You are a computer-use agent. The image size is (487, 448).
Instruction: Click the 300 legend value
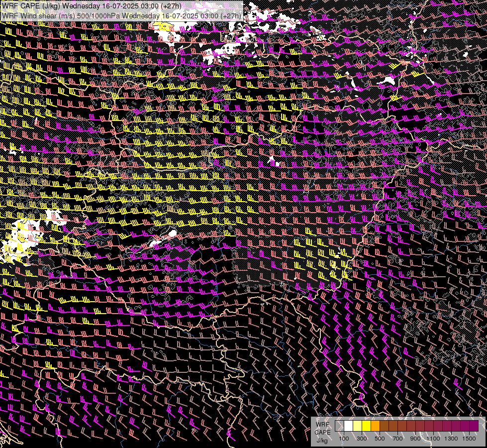point(362,439)
